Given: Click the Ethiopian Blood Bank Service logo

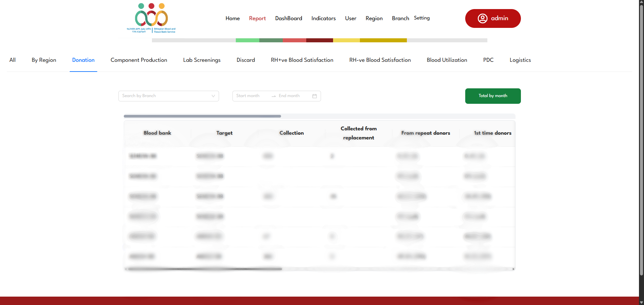Looking at the screenshot, I should (x=151, y=18).
